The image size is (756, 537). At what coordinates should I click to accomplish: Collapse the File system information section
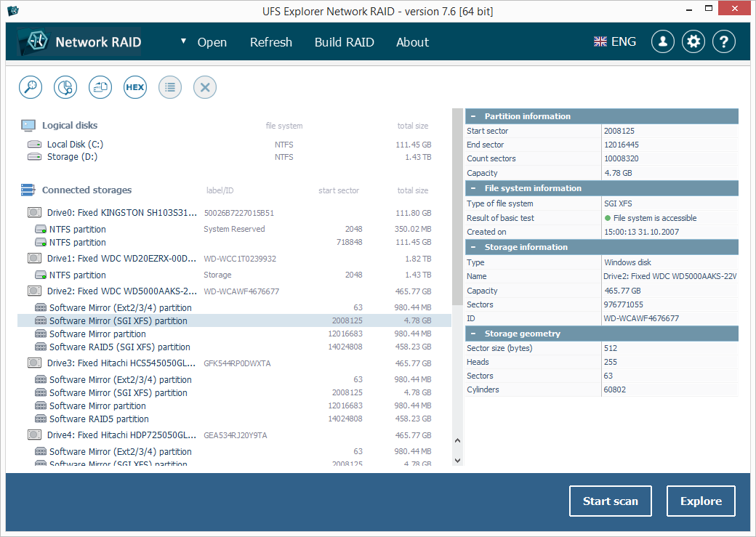tap(473, 188)
